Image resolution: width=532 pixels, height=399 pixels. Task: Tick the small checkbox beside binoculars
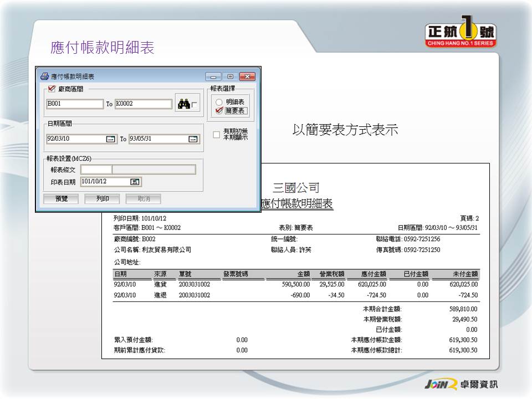pyautogui.click(x=195, y=105)
